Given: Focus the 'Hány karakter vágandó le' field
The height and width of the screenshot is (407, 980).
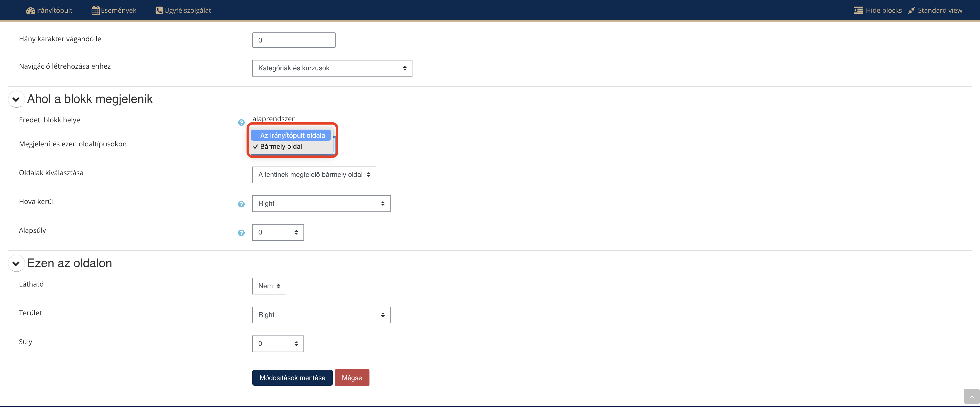Looking at the screenshot, I should coord(294,40).
